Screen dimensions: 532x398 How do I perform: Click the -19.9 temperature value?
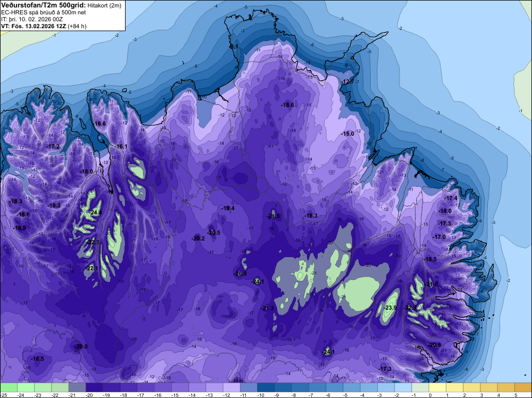20,228
